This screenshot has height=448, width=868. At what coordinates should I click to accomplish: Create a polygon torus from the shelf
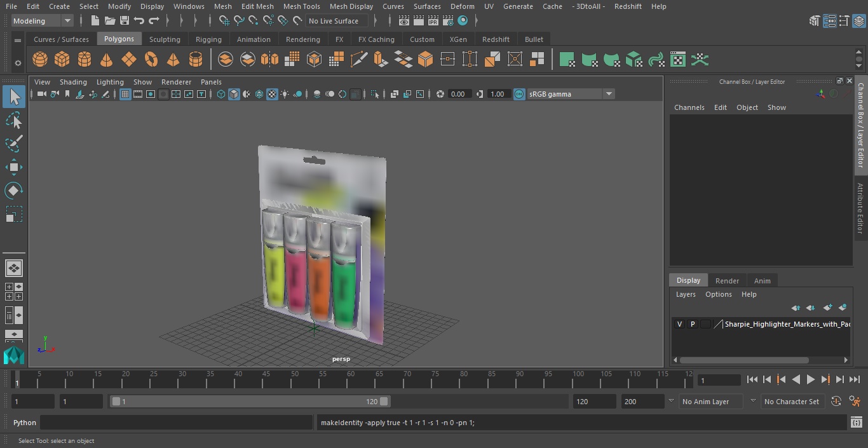[151, 60]
